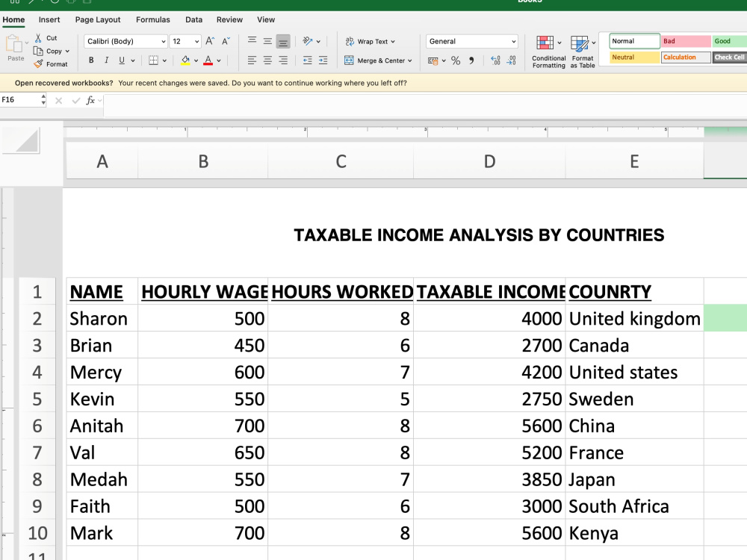The width and height of the screenshot is (747, 560).
Task: Click the Cut scissors icon
Action: (x=38, y=38)
